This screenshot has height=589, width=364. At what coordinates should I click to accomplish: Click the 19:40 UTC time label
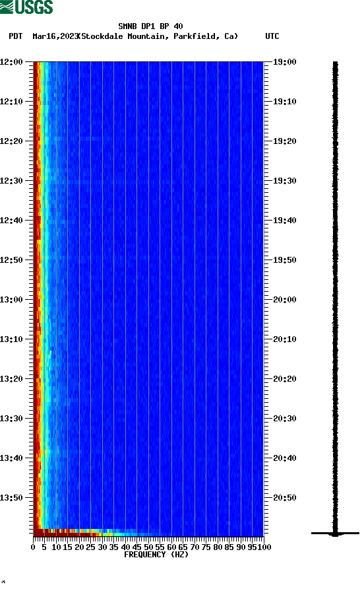pos(284,221)
